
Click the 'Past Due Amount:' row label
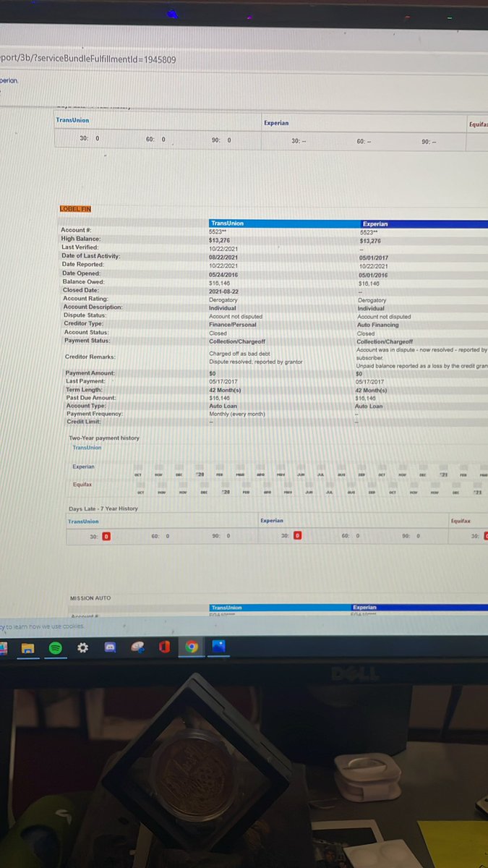pos(90,397)
